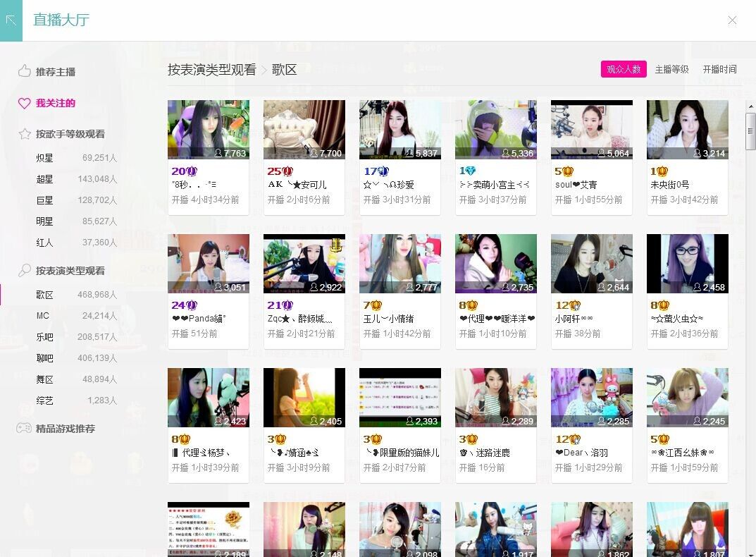This screenshot has width=756, height=557.
Task: Click the text 开播 16分前
Action: (x=482, y=467)
